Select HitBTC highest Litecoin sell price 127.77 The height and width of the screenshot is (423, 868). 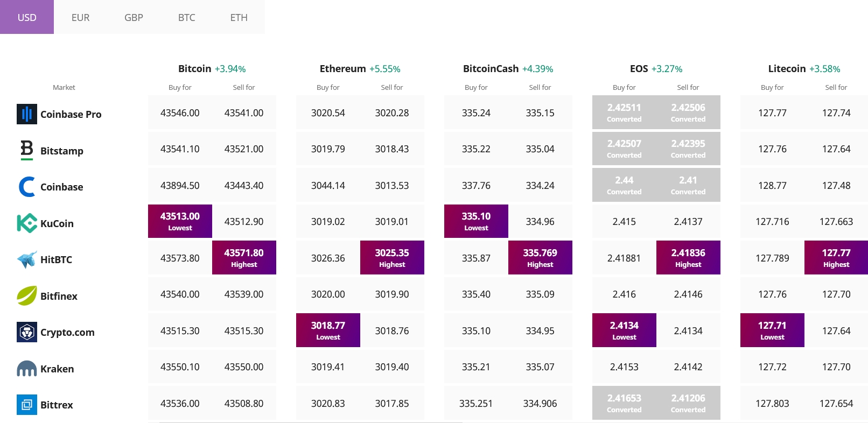pos(836,257)
